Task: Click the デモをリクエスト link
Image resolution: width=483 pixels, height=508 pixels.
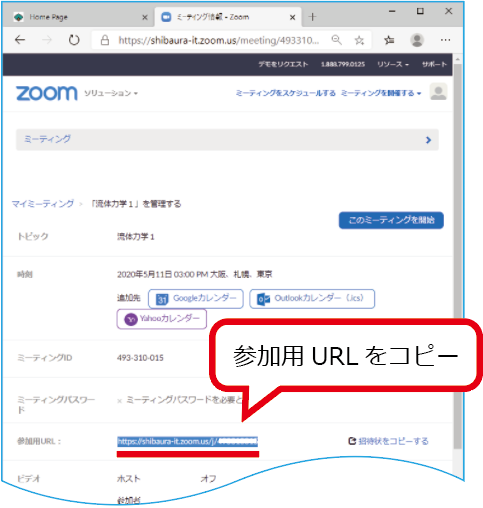Action: coord(283,64)
